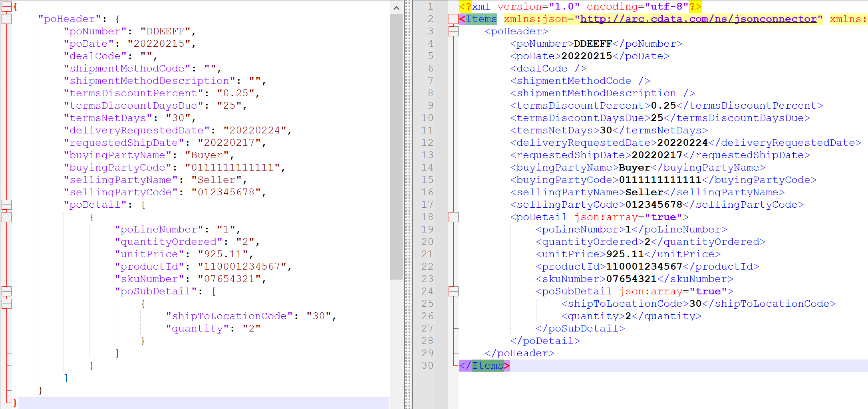Click the Buyer value in XML buyingPartyName
This screenshot has width=868, height=409.
click(x=635, y=167)
